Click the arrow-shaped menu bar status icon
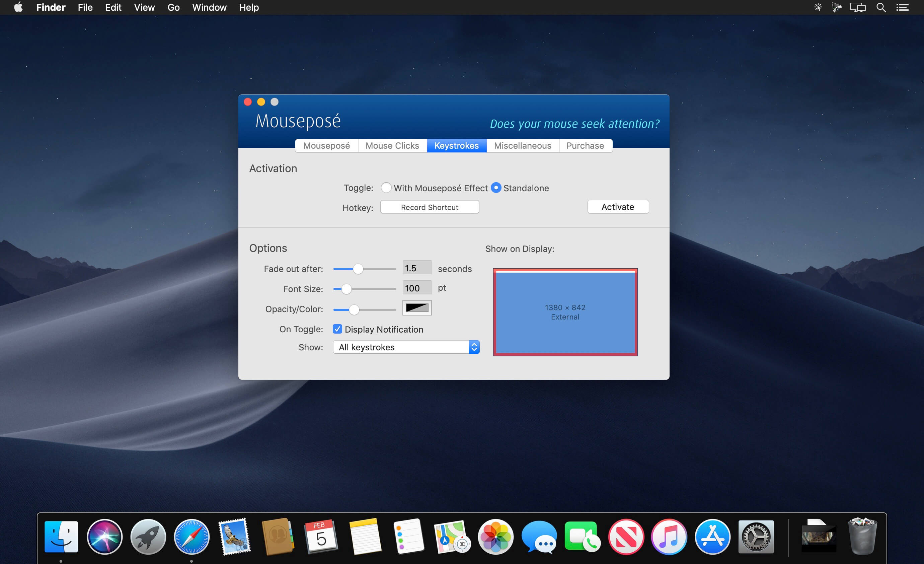 (837, 7)
